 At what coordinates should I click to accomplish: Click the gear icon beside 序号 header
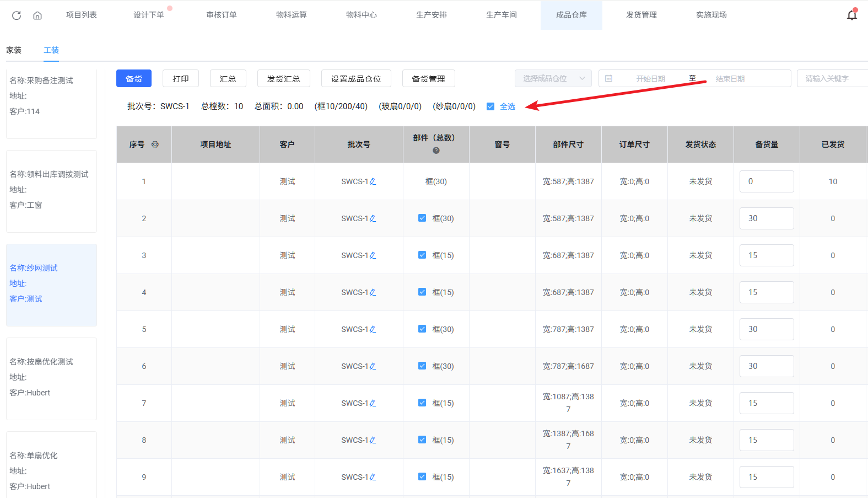click(155, 144)
